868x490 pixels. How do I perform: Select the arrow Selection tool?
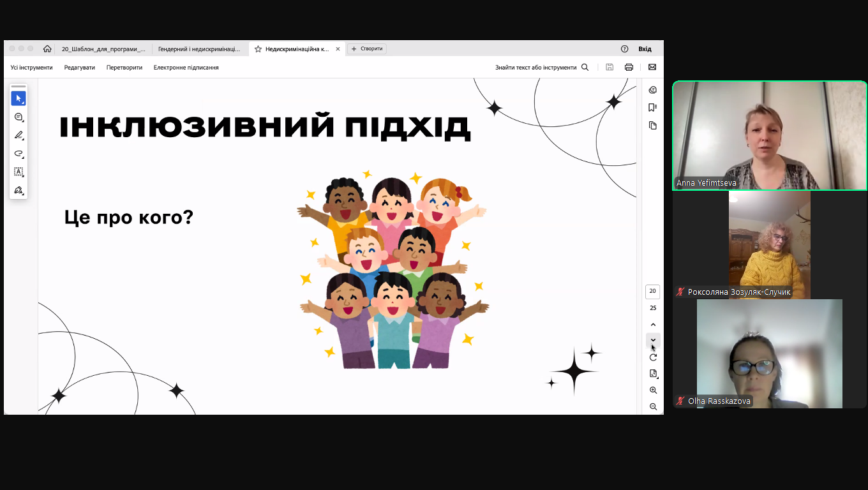(x=19, y=98)
